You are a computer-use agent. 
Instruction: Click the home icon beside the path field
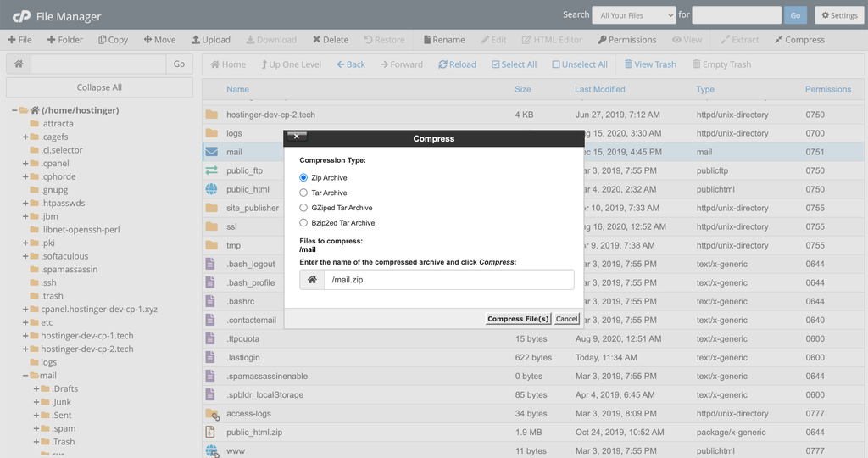pyautogui.click(x=19, y=64)
